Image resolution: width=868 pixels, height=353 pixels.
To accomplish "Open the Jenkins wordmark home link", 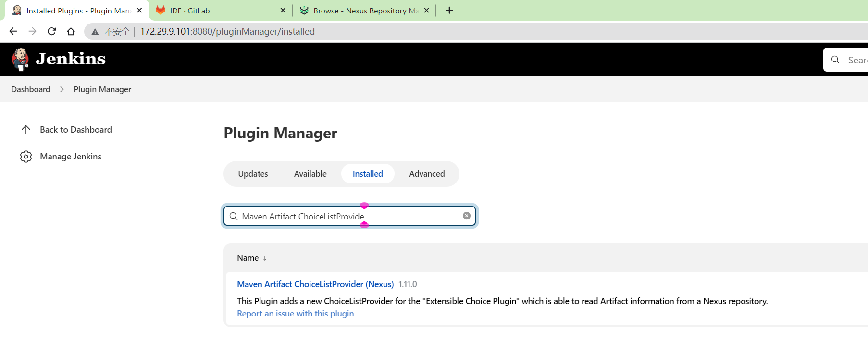I will point(71,59).
